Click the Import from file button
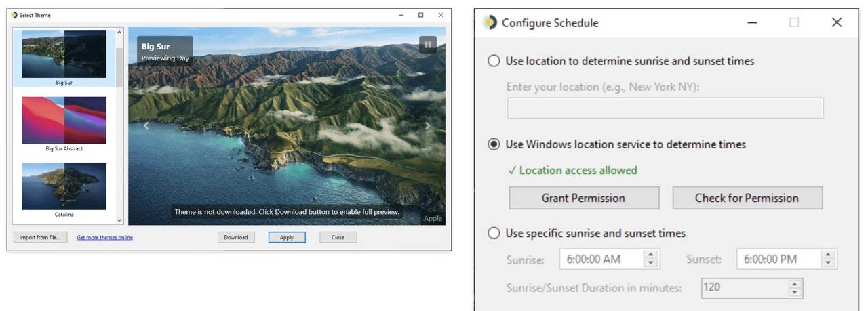 tap(40, 237)
